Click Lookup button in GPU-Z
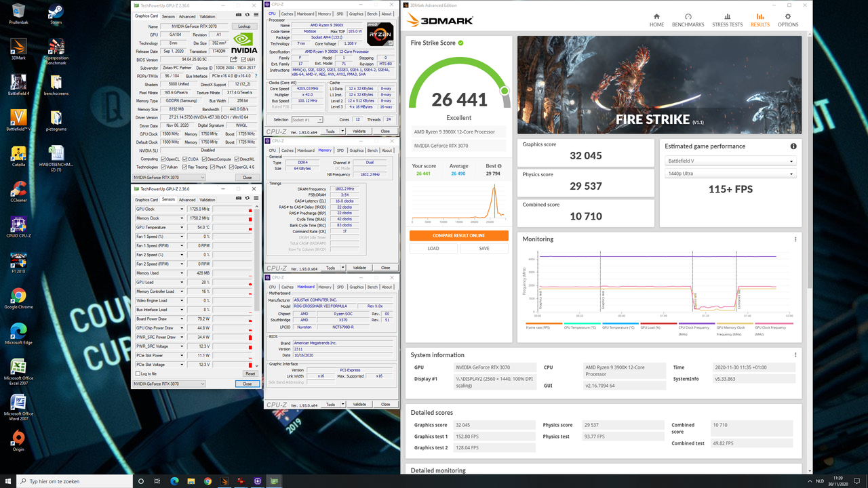Screen dimensions: 868x488 (245, 26)
